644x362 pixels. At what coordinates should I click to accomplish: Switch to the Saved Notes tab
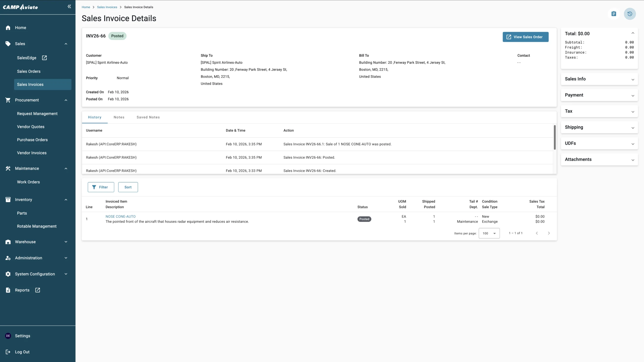pos(148,117)
